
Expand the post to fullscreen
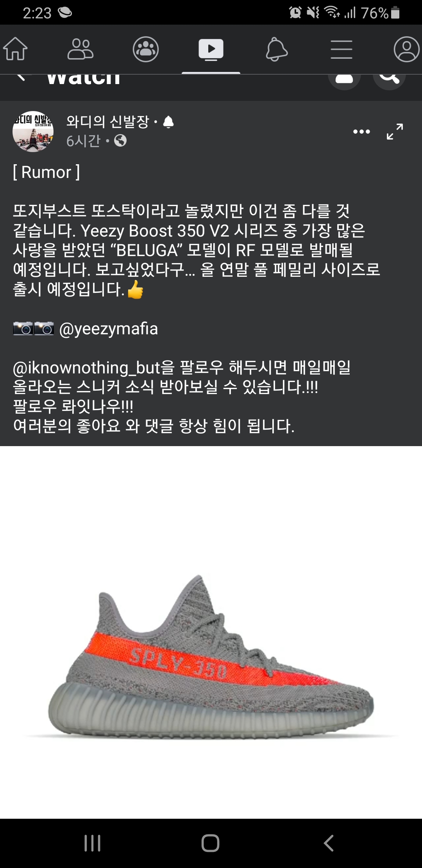395,131
